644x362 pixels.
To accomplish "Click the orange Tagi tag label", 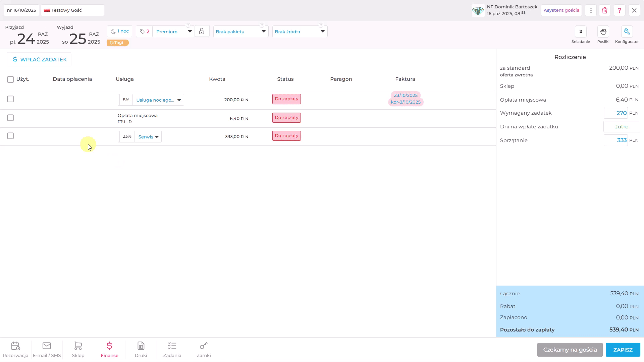I will click(118, 43).
